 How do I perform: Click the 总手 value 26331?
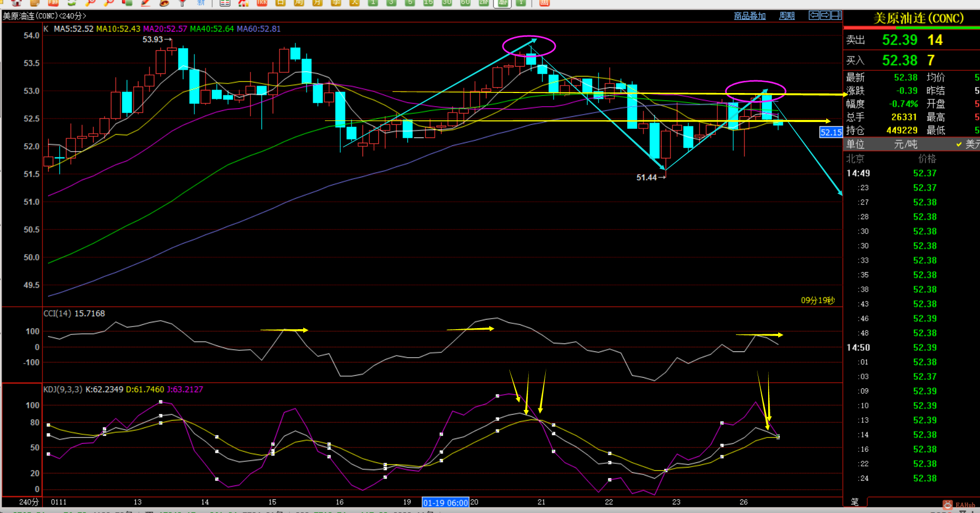pyautogui.click(x=904, y=117)
